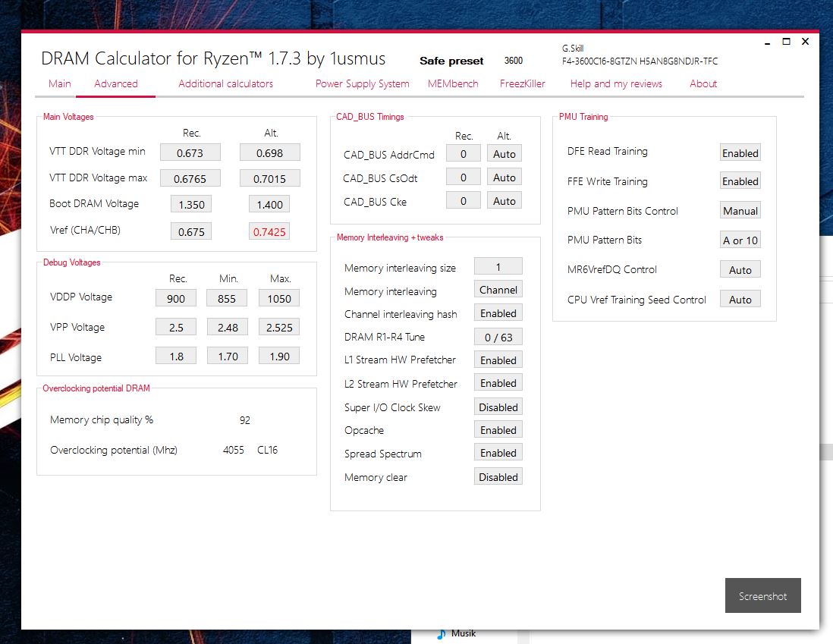Select the Advanced tab

(116, 83)
